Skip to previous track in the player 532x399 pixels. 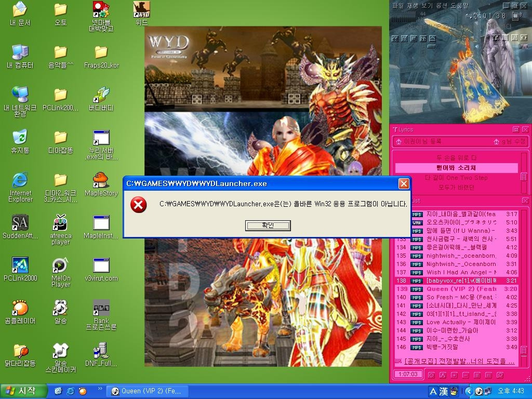(395, 38)
